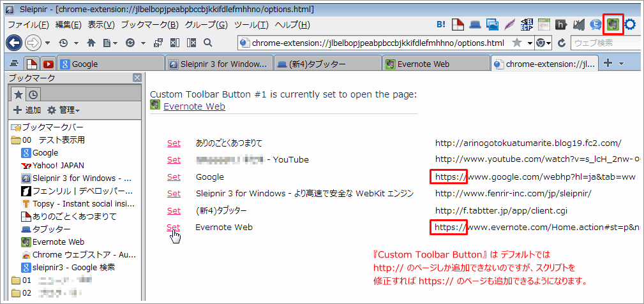This screenshot has height=304, width=644.
Task: Open the blue gear settings icon
Action: [x=630, y=25]
